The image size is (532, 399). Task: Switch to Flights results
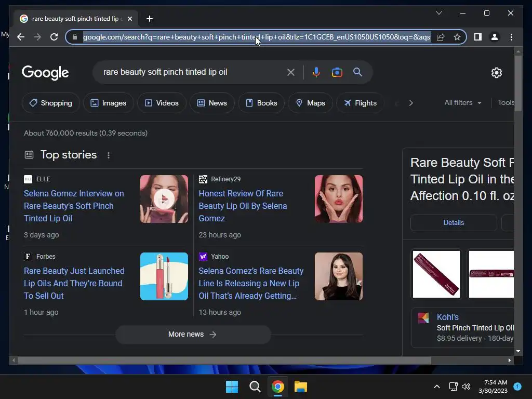361,103
